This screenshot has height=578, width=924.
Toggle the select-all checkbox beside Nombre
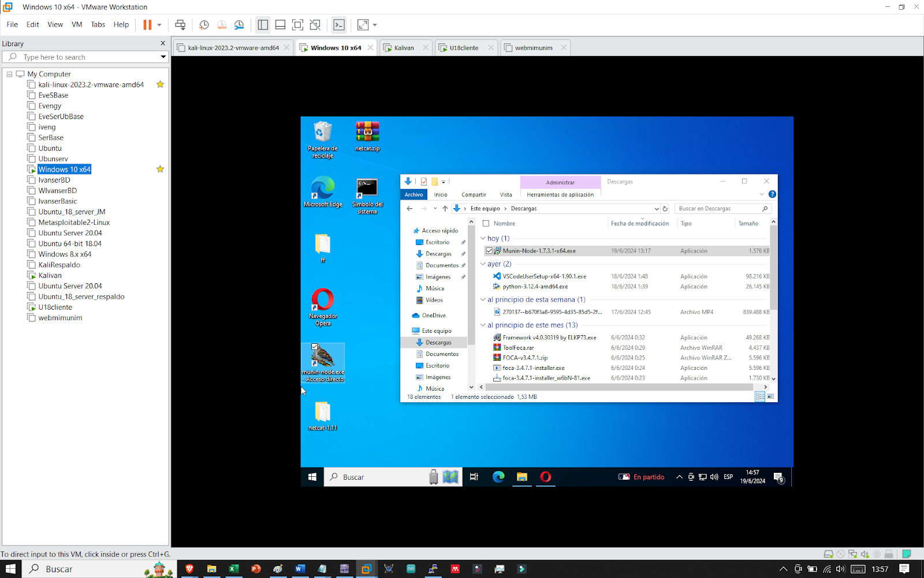[486, 224]
